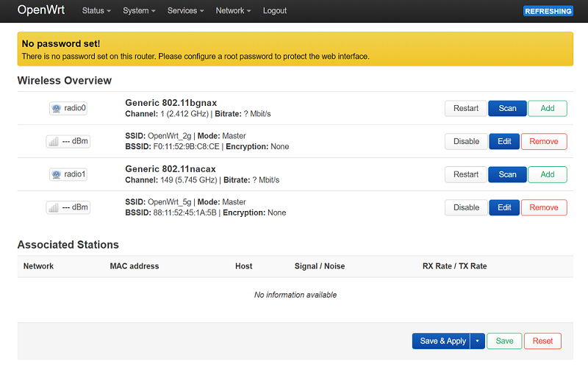The width and height of the screenshot is (588, 372).
Task: Click the 'Generic 802.11bgnax' title
Action: pos(171,103)
